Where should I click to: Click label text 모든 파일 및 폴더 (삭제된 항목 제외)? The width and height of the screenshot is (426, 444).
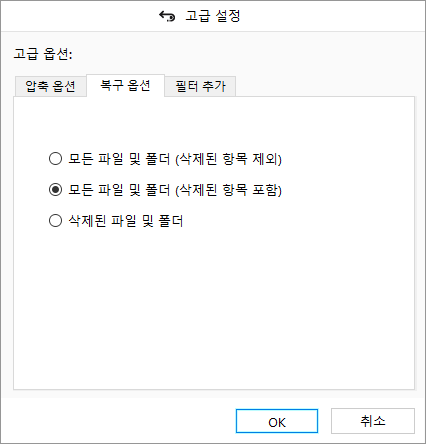(175, 159)
